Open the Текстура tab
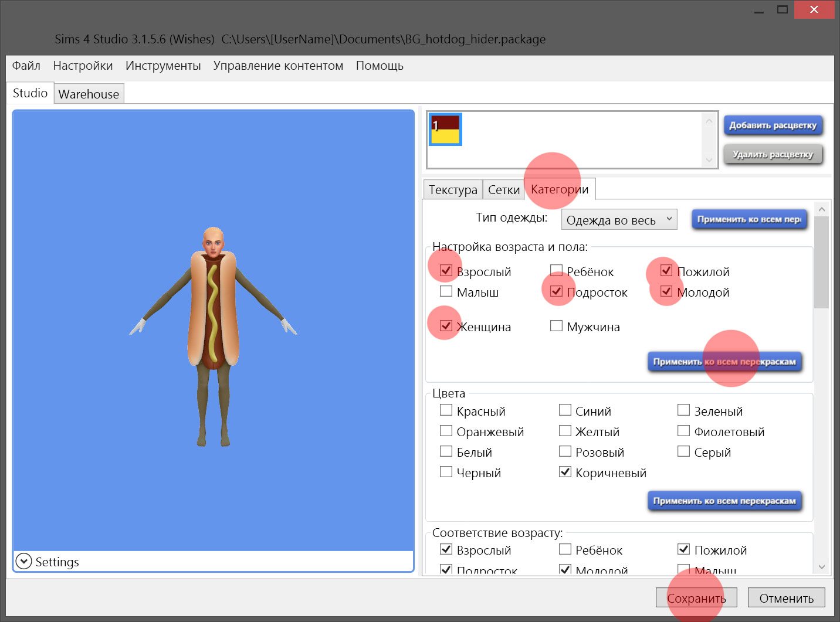This screenshot has width=840, height=622. click(x=453, y=189)
